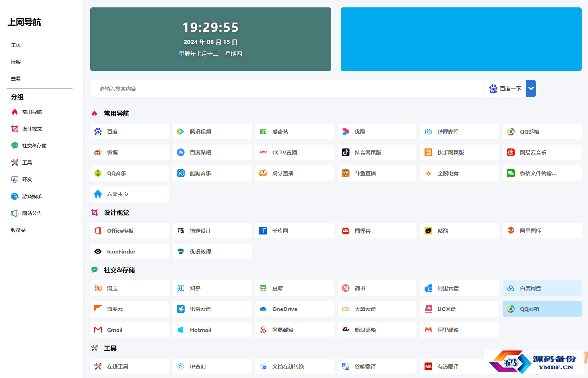Open the CCTV直播 link
The width and height of the screenshot is (588, 378).
click(295, 152)
